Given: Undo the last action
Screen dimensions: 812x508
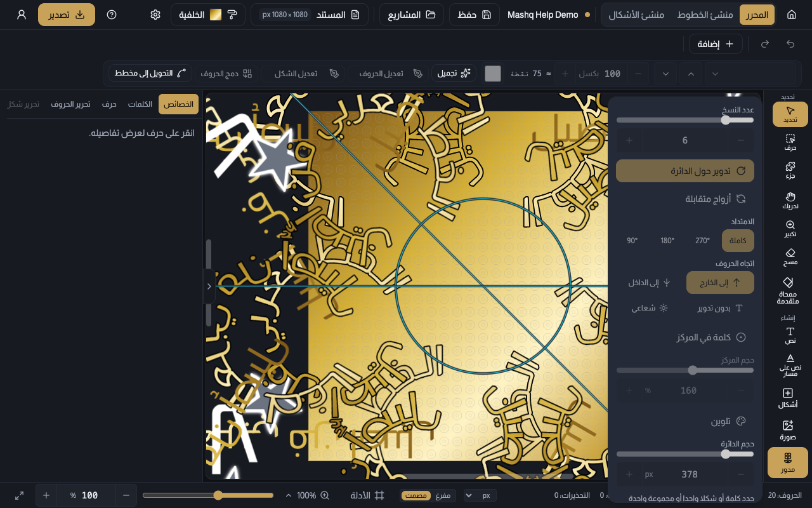Looking at the screenshot, I should coord(790,44).
